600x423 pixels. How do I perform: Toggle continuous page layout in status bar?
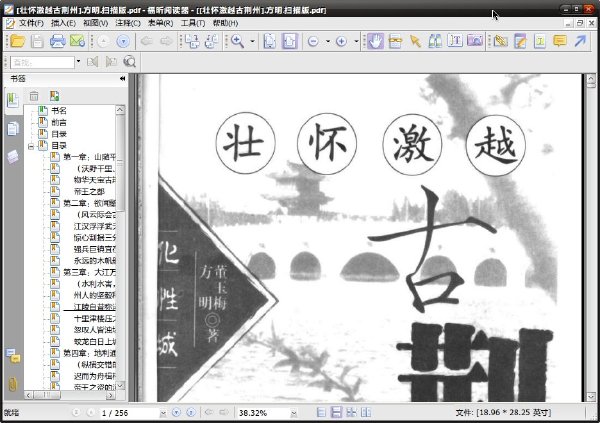[336, 412]
